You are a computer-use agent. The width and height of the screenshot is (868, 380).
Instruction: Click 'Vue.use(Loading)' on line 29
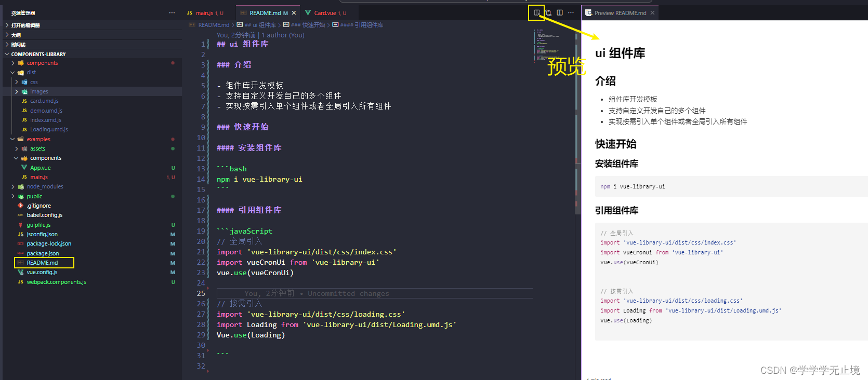click(x=251, y=335)
